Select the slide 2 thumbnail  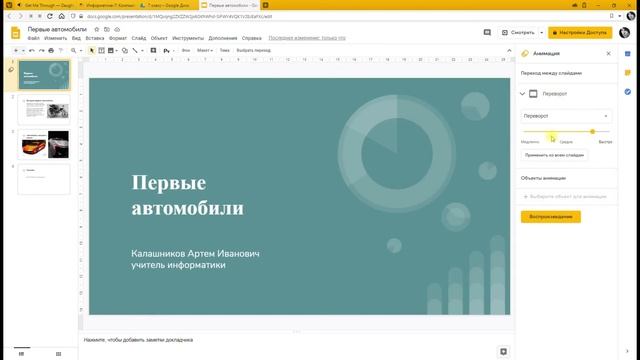(x=44, y=110)
